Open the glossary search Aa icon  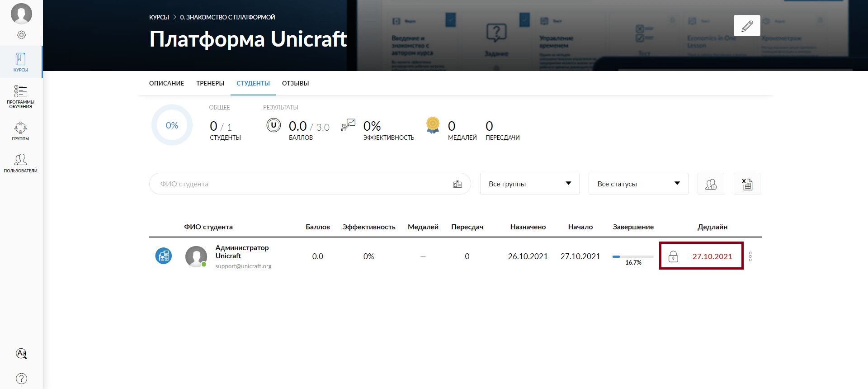click(x=21, y=353)
